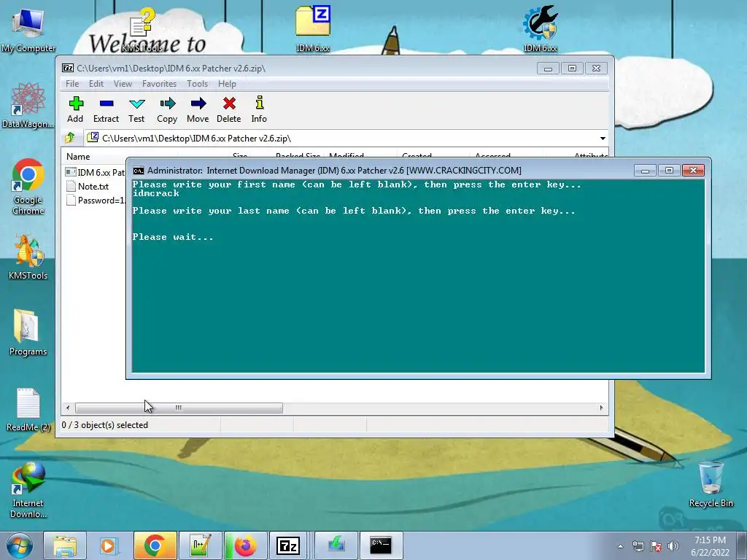
Task: Go up one folder level icon
Action: pyautogui.click(x=69, y=138)
